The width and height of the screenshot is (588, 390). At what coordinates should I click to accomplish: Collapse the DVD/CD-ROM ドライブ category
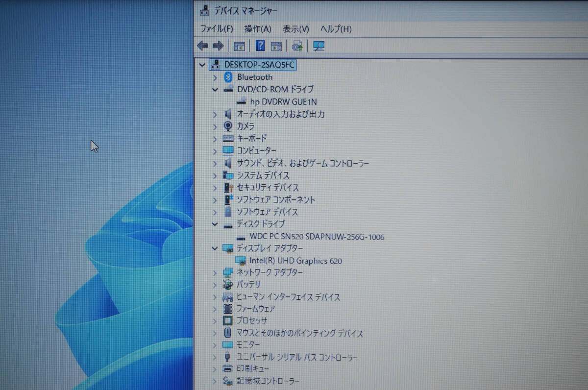(215, 89)
